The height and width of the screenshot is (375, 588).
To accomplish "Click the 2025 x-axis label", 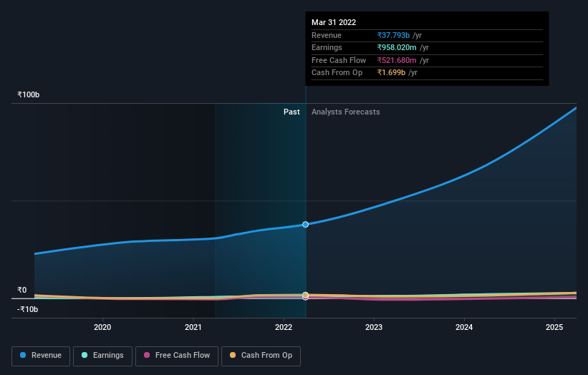I will point(554,328).
